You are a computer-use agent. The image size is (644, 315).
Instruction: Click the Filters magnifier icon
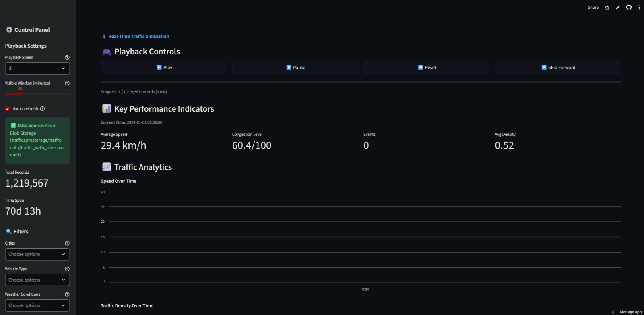[x=8, y=232]
